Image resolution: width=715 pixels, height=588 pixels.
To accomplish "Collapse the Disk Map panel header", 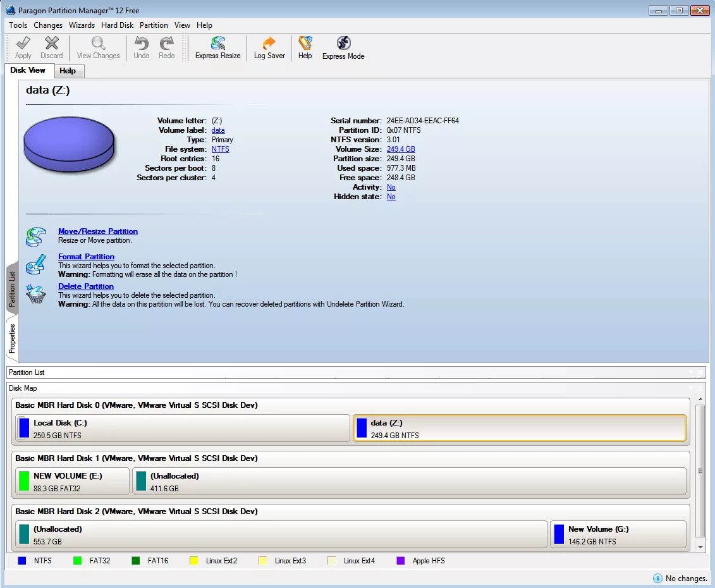I will (x=356, y=388).
